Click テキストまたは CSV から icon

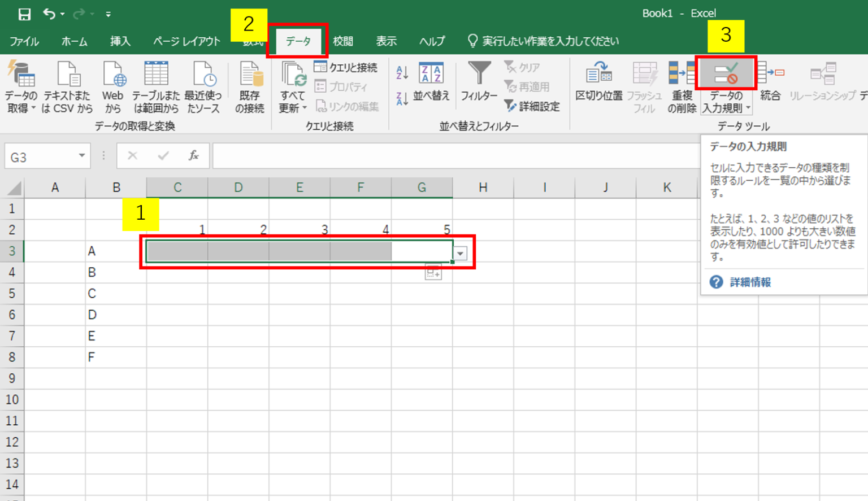point(67,87)
